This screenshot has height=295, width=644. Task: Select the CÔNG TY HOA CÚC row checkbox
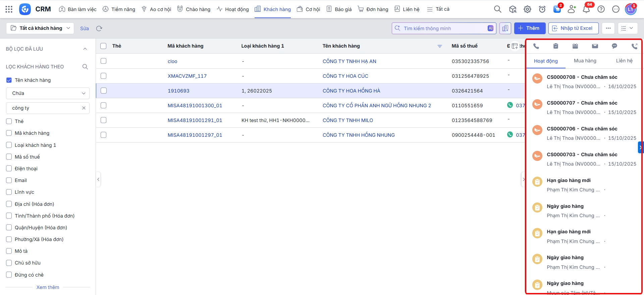(x=103, y=76)
